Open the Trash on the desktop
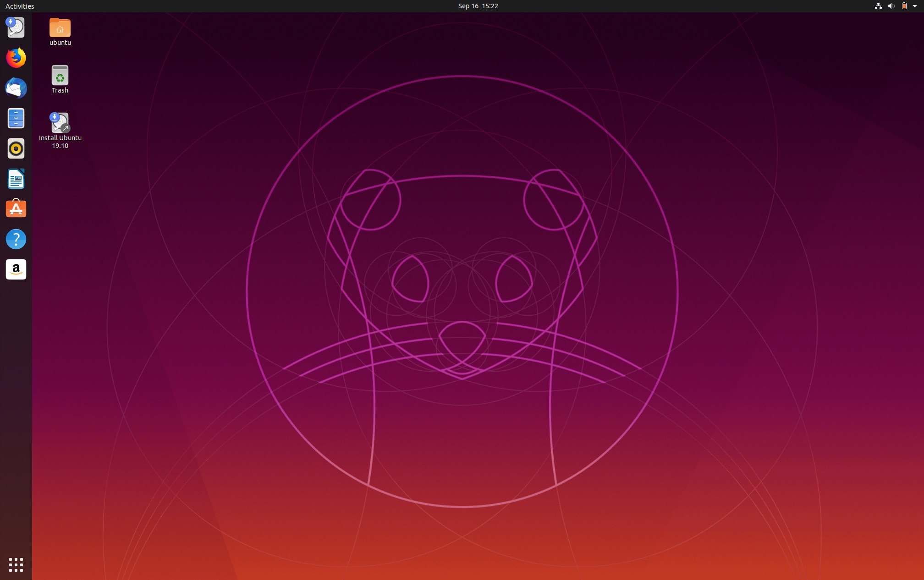Viewport: 924px width, 580px height. tap(60, 76)
